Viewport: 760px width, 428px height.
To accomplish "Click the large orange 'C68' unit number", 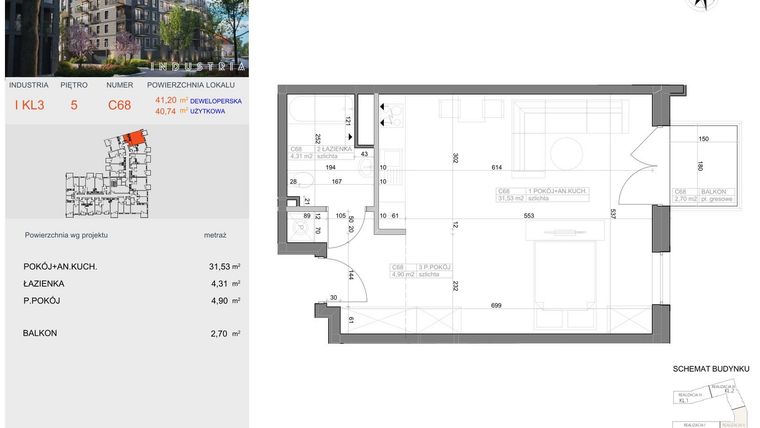I will [119, 105].
